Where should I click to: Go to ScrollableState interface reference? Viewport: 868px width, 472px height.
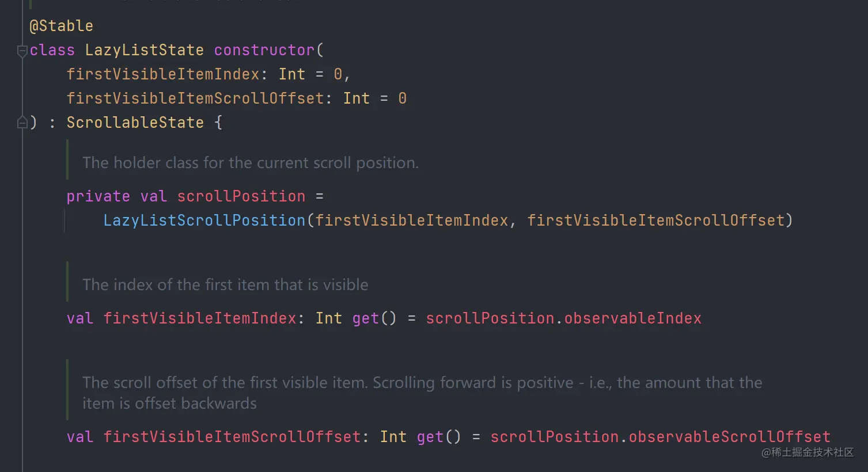[135, 123]
